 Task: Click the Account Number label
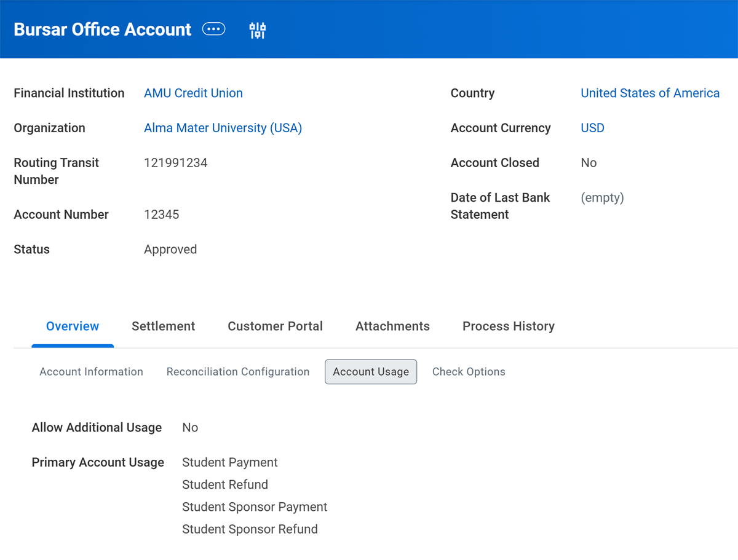pyautogui.click(x=61, y=215)
